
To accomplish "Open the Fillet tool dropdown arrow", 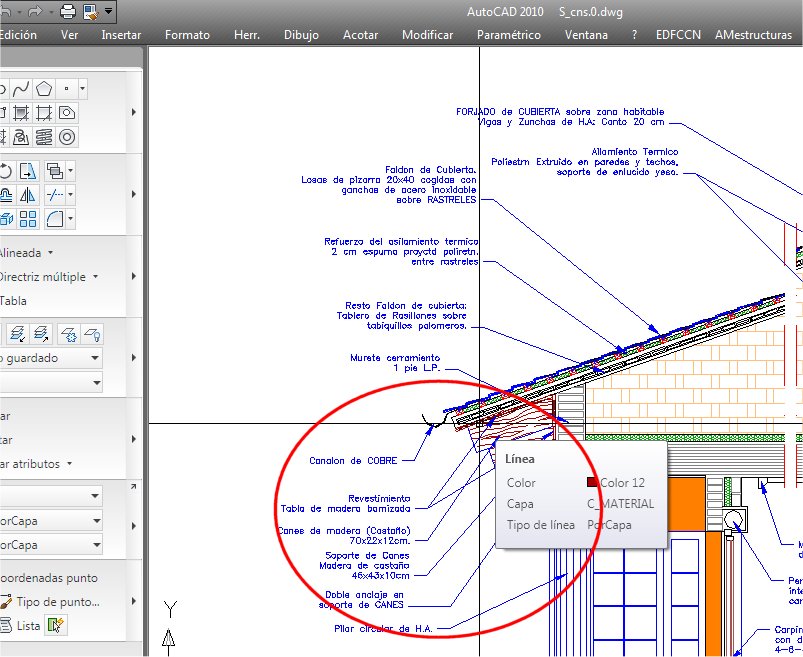I will click(71, 219).
